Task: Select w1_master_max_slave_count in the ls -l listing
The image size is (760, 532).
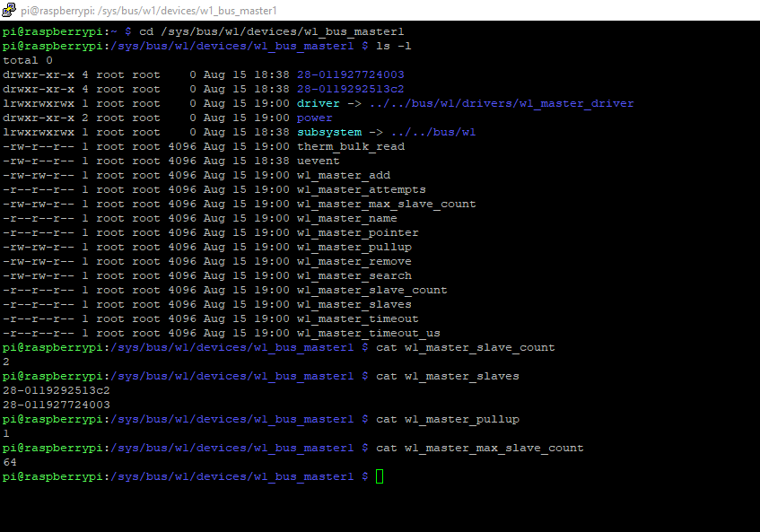Action: pyautogui.click(x=387, y=204)
